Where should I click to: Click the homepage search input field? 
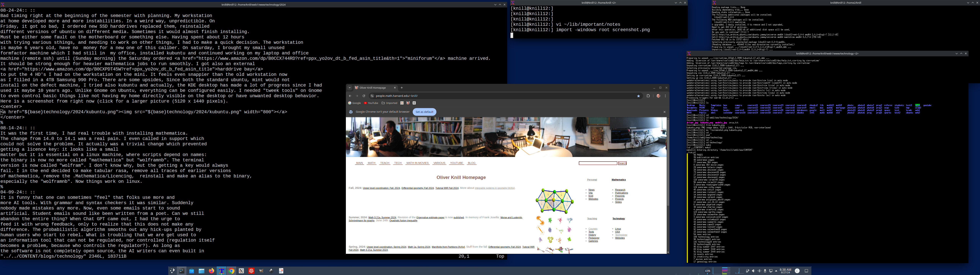click(x=598, y=163)
